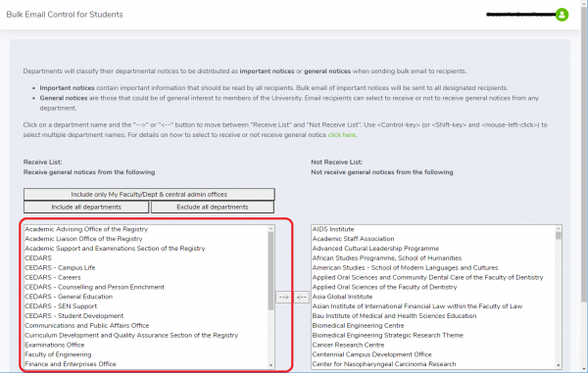The width and height of the screenshot is (588, 373).
Task: Click the 'Include all departments' button
Action: click(86, 208)
